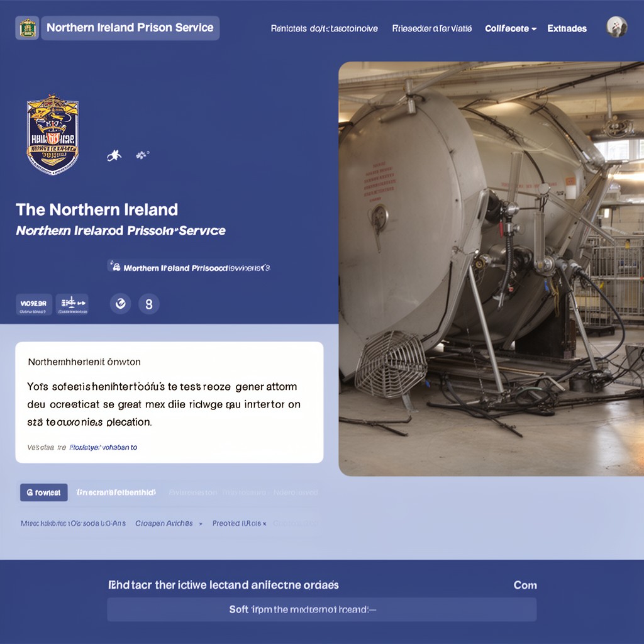This screenshot has width=644, height=644.
Task: Open the Rtieseder menu item
Action: click(431, 29)
